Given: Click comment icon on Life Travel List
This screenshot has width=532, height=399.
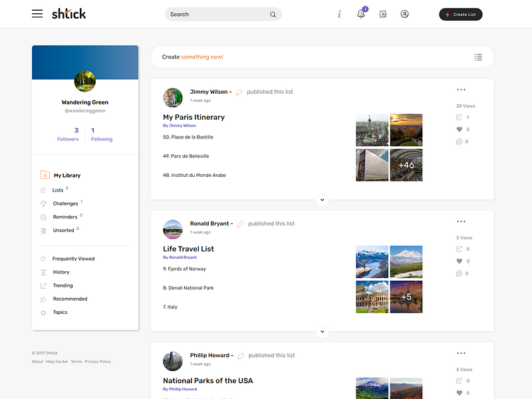Looking at the screenshot, I should pos(460,273).
